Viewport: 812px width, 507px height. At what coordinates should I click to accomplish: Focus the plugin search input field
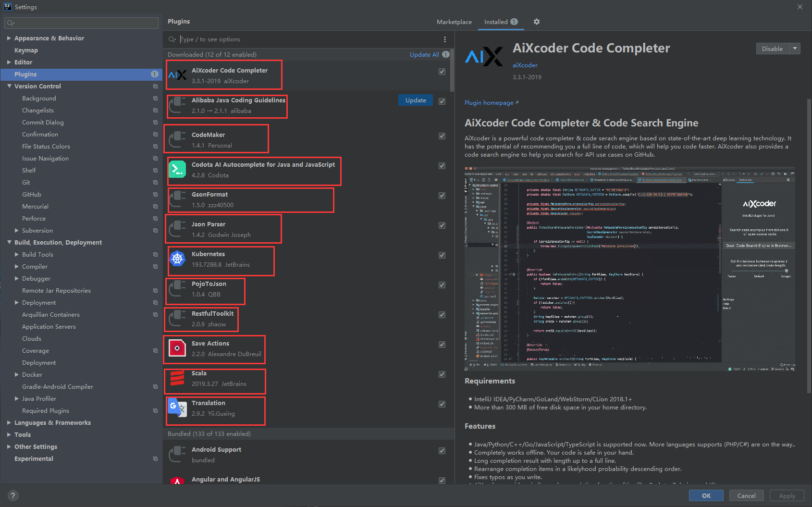tap(308, 39)
